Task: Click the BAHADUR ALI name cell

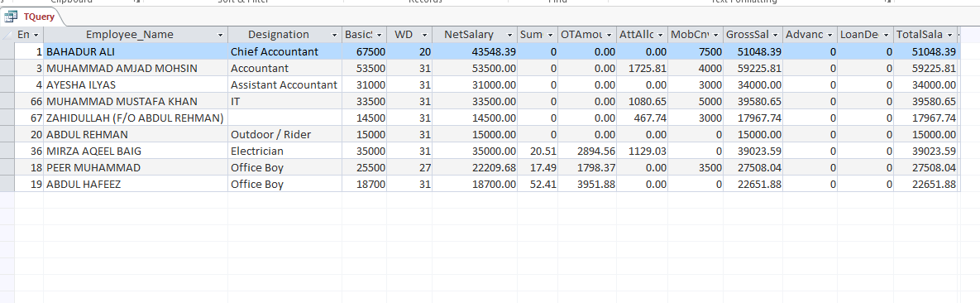Action: click(136, 51)
